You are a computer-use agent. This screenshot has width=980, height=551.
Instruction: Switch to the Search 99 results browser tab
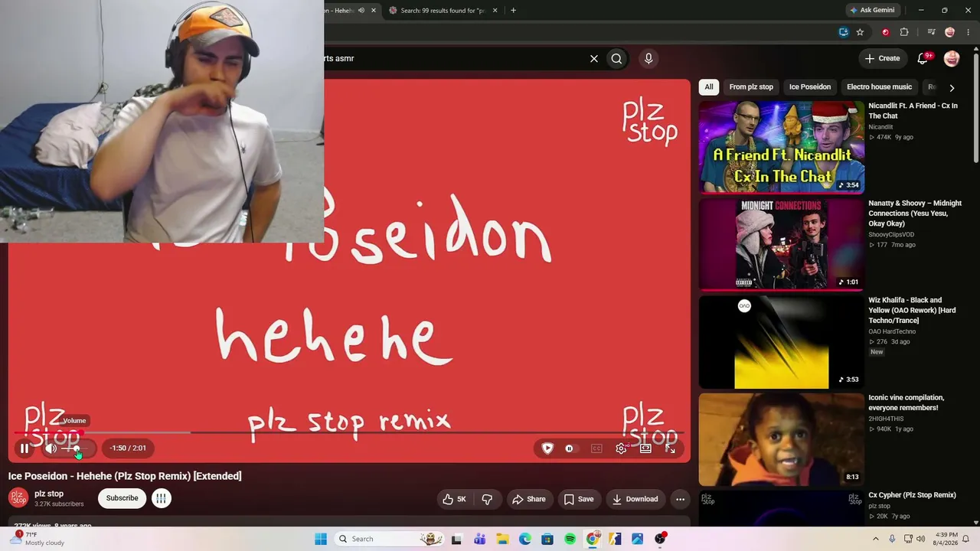click(444, 11)
